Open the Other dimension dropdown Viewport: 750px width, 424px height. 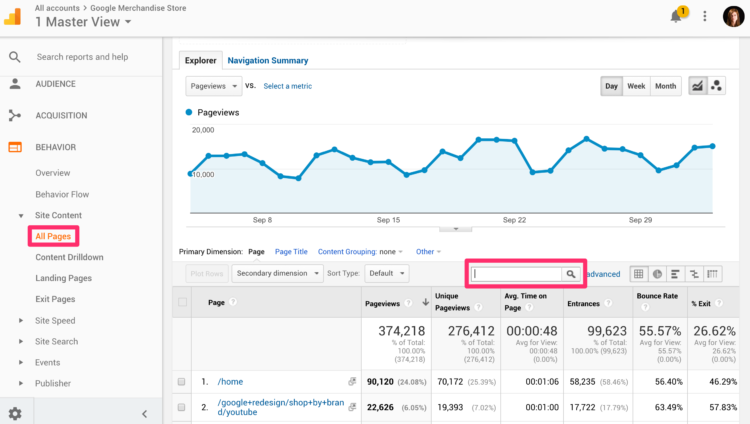point(428,252)
